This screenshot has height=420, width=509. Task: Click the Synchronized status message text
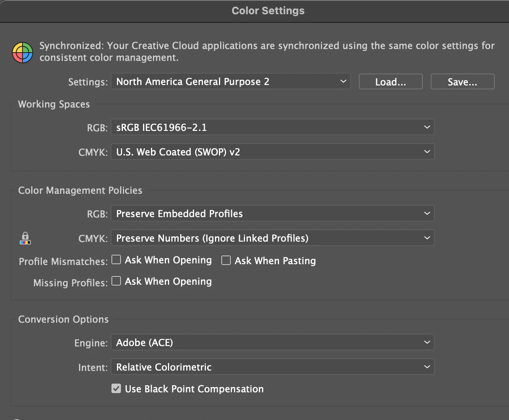267,52
